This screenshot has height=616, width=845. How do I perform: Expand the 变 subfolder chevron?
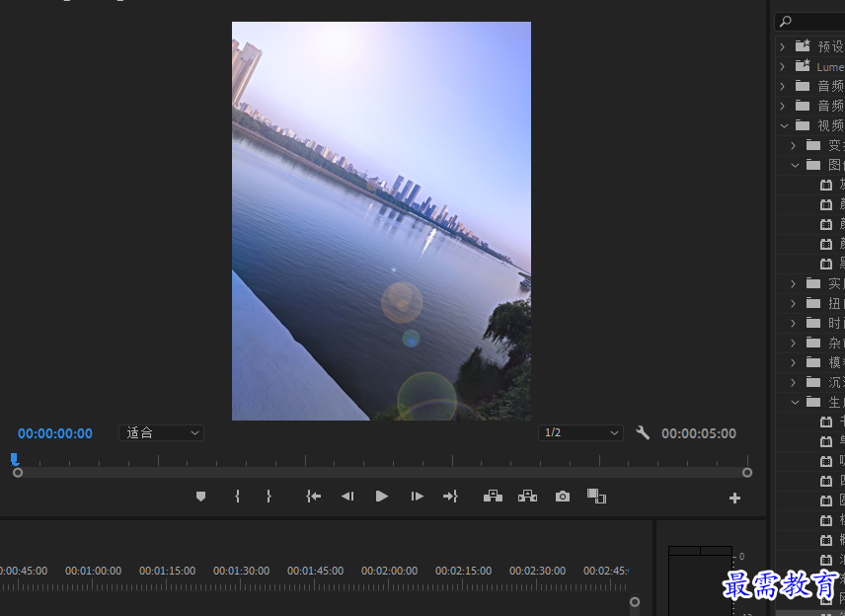794,145
